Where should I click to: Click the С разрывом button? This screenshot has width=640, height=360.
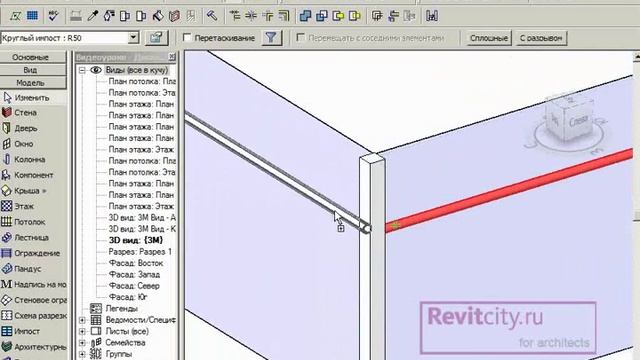tap(541, 38)
